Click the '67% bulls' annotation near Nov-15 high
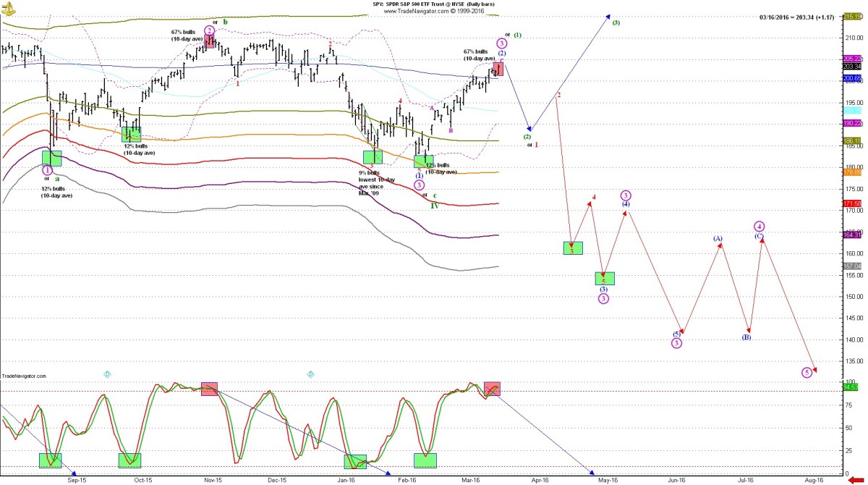Viewport: 868px width, 485px height. 187,35
